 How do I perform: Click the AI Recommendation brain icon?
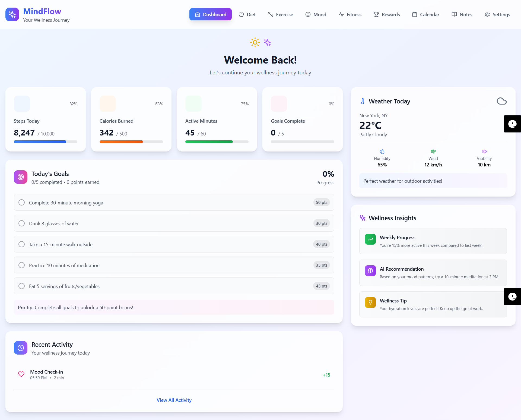tap(370, 271)
